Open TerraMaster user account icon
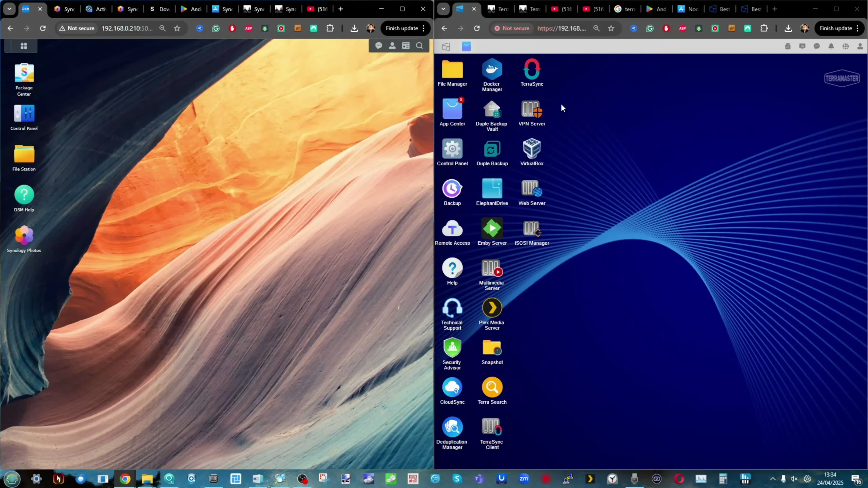Screen dimensions: 868x488 860,46
